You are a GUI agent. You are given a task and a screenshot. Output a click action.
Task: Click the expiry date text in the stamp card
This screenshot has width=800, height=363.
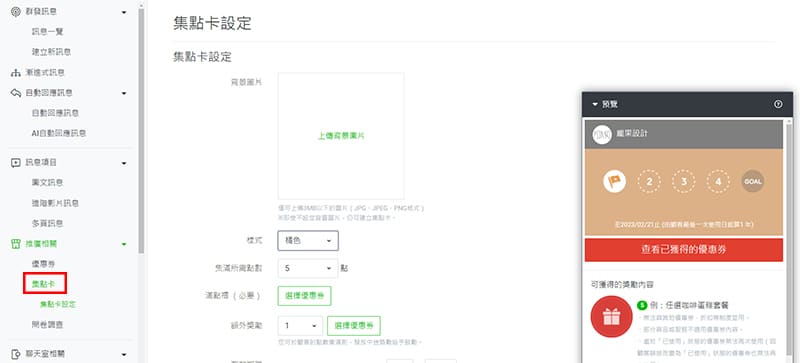684,225
